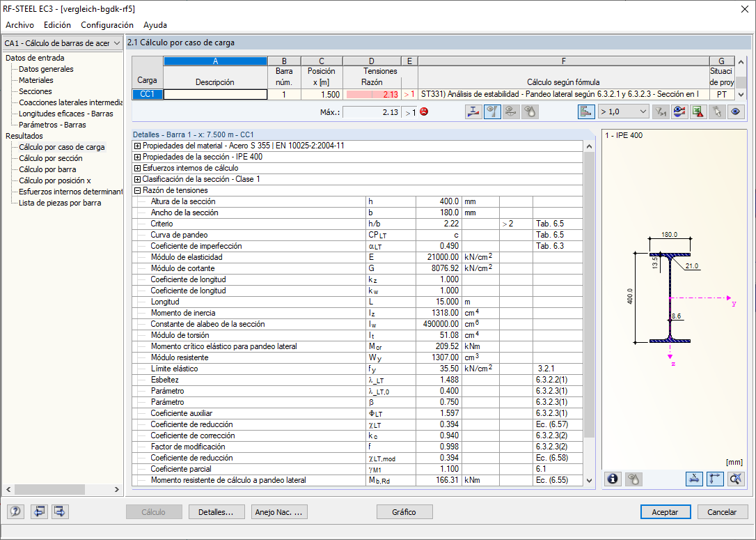
Task: Click the 'Ec. (6.55)' reference cell
Action: (x=558, y=480)
